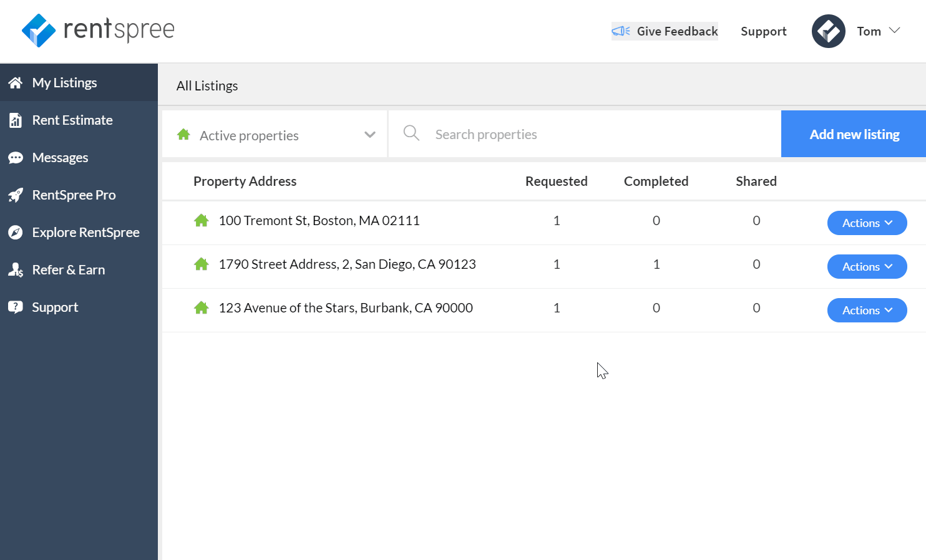Screen dimensions: 926x560
Task: Select the 123 Avenue of the Stars listing
Action: click(x=346, y=307)
